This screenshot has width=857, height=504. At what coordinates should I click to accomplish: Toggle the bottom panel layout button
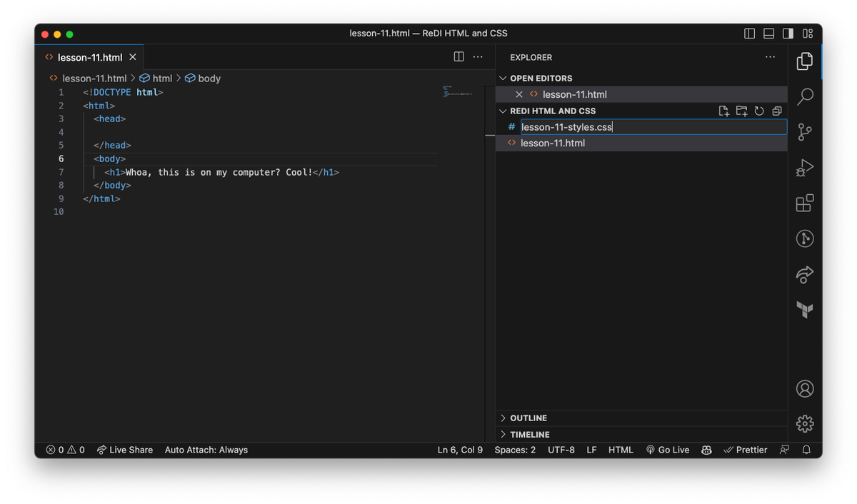coord(768,34)
